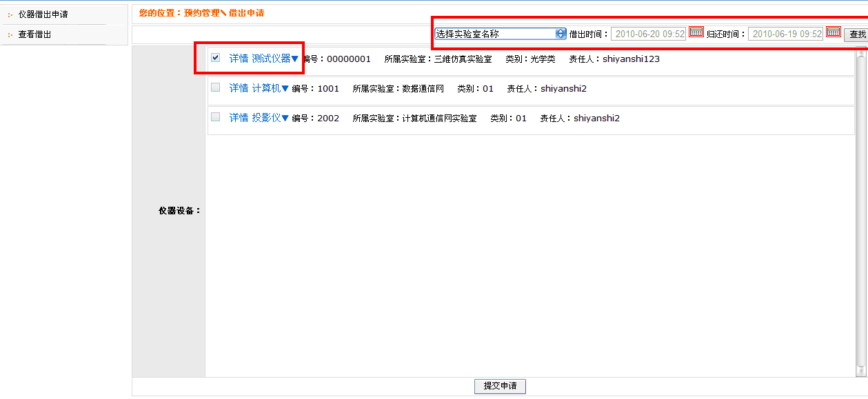This screenshot has height=399, width=868.
Task: View 详情 for 测试仪器
Action: [x=239, y=59]
